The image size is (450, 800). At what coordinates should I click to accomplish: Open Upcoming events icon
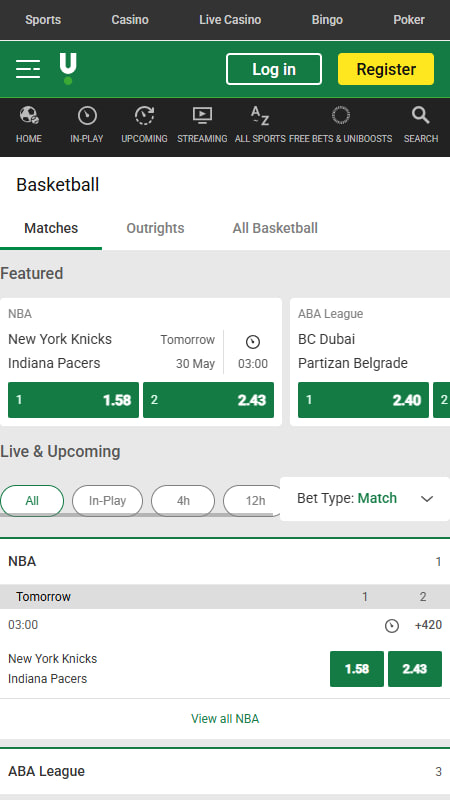[x=144, y=116]
